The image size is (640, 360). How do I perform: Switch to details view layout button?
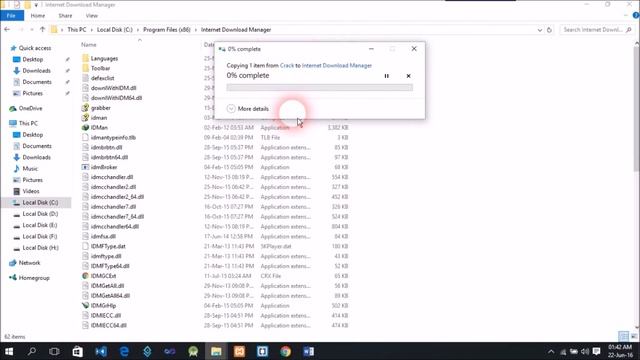point(623,336)
